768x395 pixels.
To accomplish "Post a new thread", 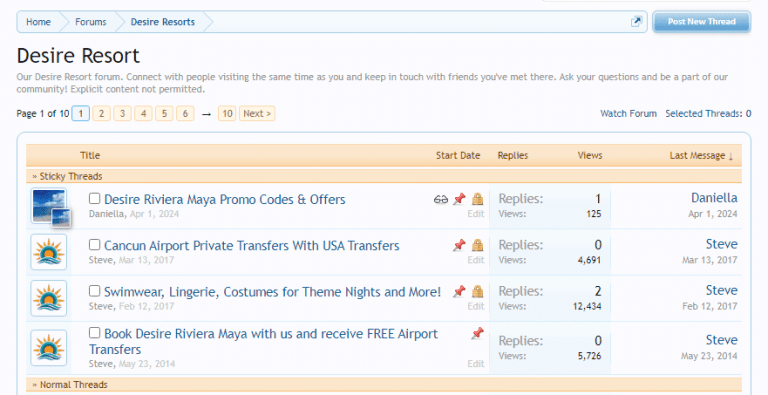I will [x=701, y=22].
